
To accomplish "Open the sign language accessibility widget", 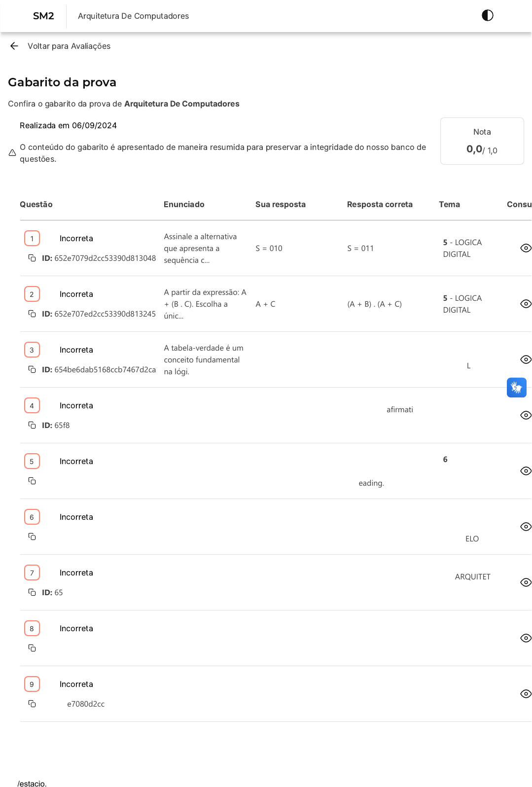I will [516, 388].
